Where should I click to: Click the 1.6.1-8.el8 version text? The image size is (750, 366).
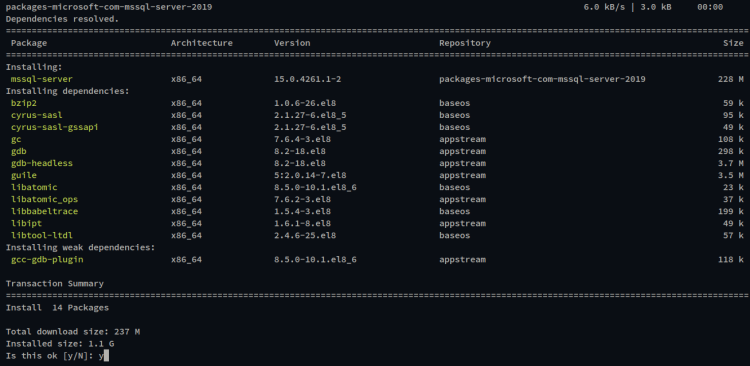[x=302, y=223]
